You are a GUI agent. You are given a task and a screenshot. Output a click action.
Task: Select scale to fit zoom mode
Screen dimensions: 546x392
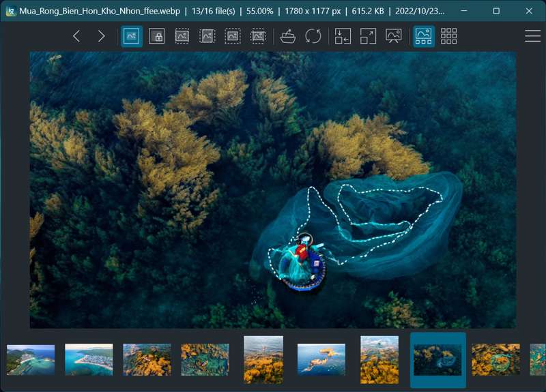[x=233, y=36]
